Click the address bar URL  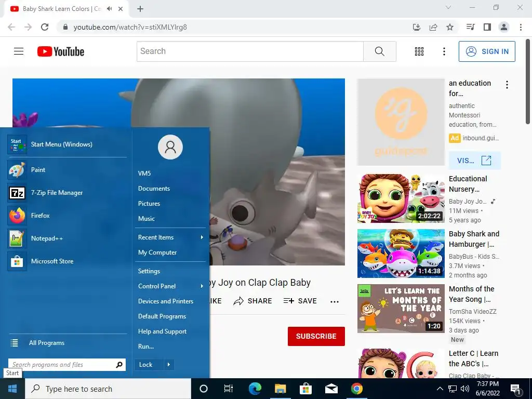click(x=130, y=27)
